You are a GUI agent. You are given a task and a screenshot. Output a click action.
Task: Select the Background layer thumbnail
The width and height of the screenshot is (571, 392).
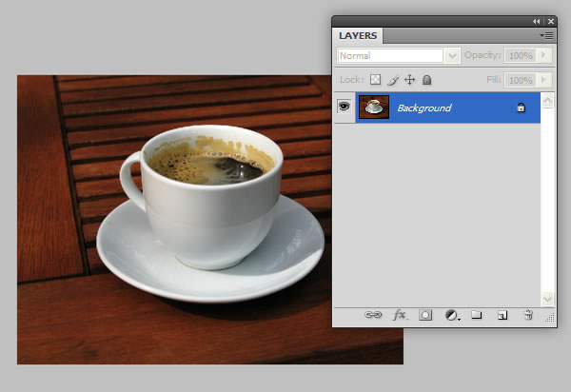coord(374,107)
